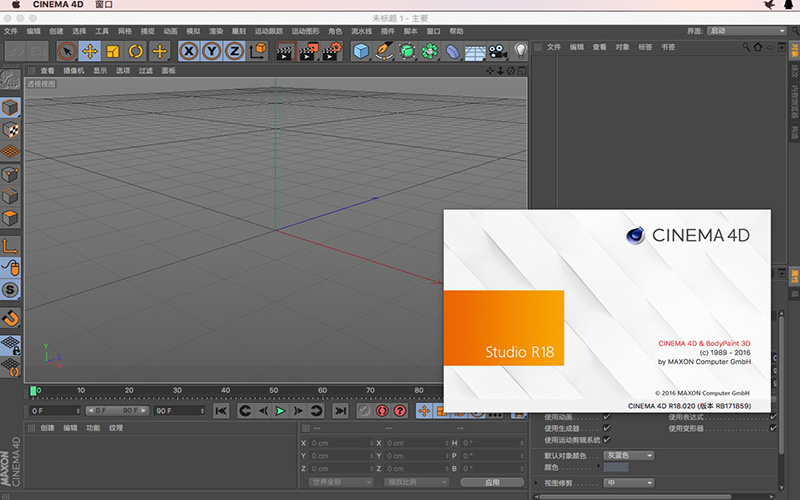This screenshot has height=500, width=800.
Task: Click the Make Editable left sidebar icon
Action: click(10, 80)
